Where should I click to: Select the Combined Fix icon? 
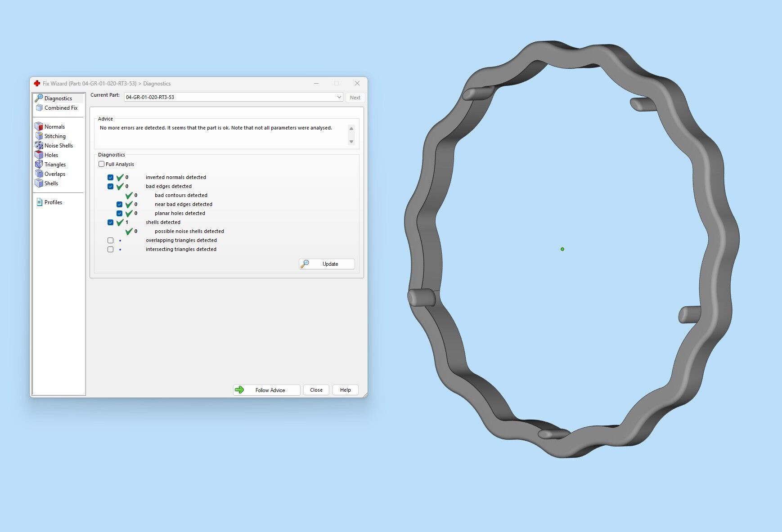pyautogui.click(x=39, y=108)
